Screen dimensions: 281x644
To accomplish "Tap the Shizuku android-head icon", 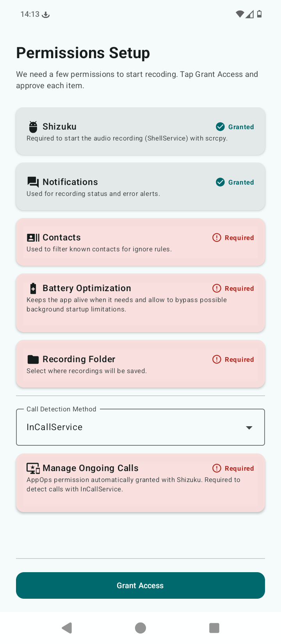I will click(33, 127).
